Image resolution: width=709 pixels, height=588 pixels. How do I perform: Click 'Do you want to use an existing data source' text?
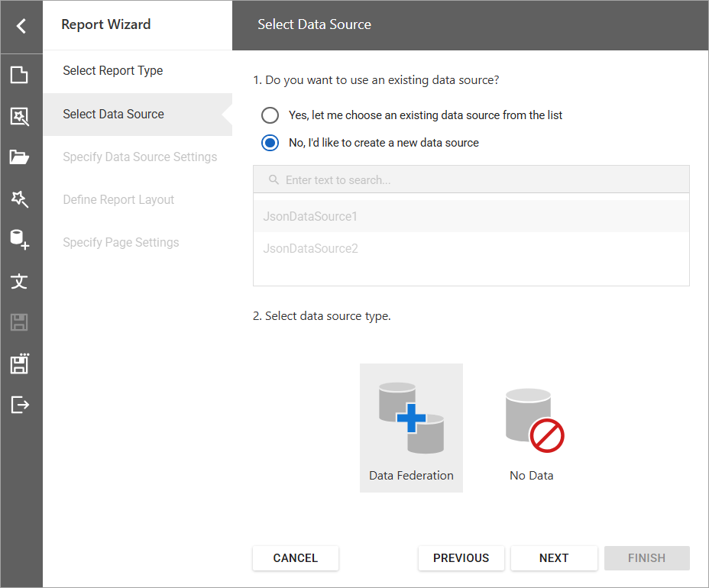coord(376,80)
